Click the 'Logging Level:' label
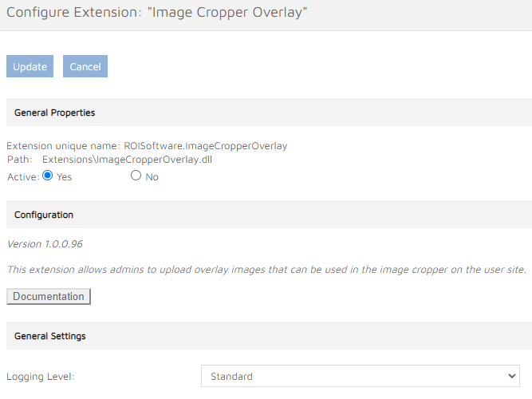 pyautogui.click(x=40, y=376)
